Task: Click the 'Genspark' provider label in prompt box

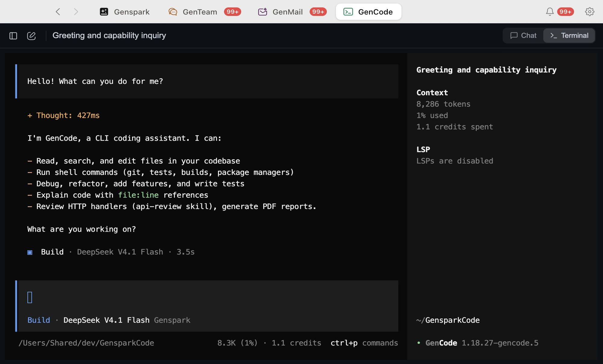Action: 172,320
